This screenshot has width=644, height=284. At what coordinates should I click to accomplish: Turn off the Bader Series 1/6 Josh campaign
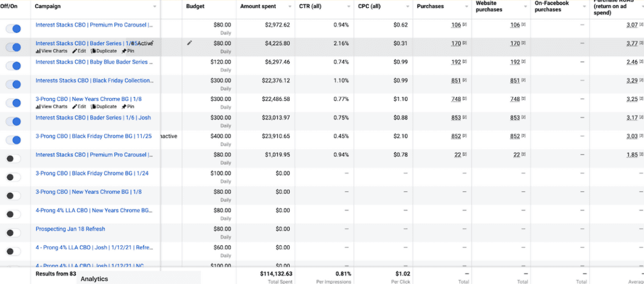(x=14, y=121)
